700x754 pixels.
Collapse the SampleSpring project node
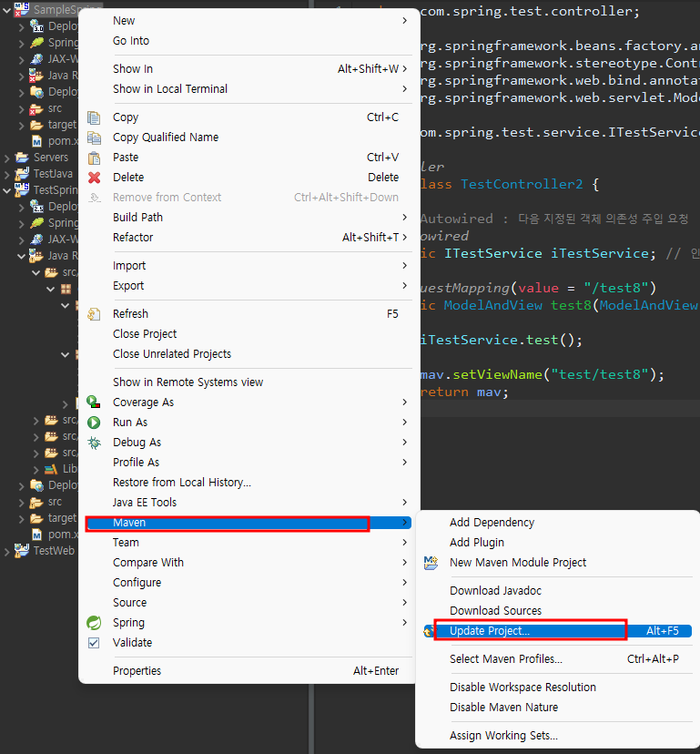pyautogui.click(x=6, y=10)
